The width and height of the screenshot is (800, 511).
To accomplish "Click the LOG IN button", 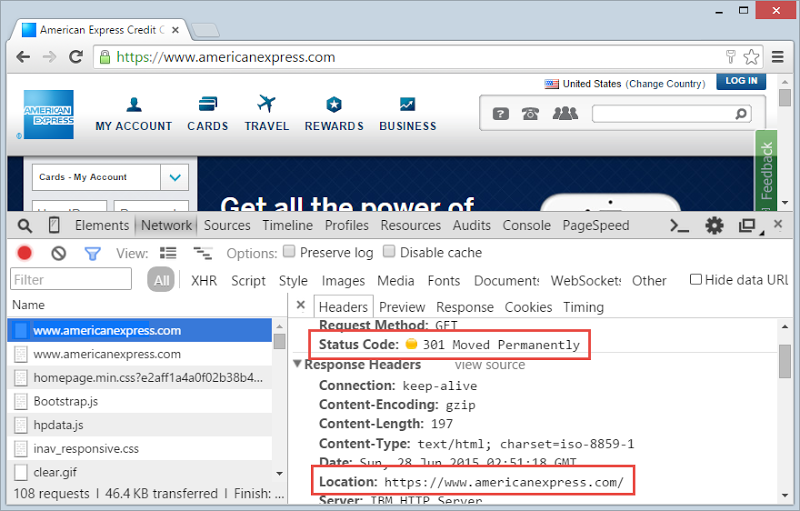I will point(741,81).
